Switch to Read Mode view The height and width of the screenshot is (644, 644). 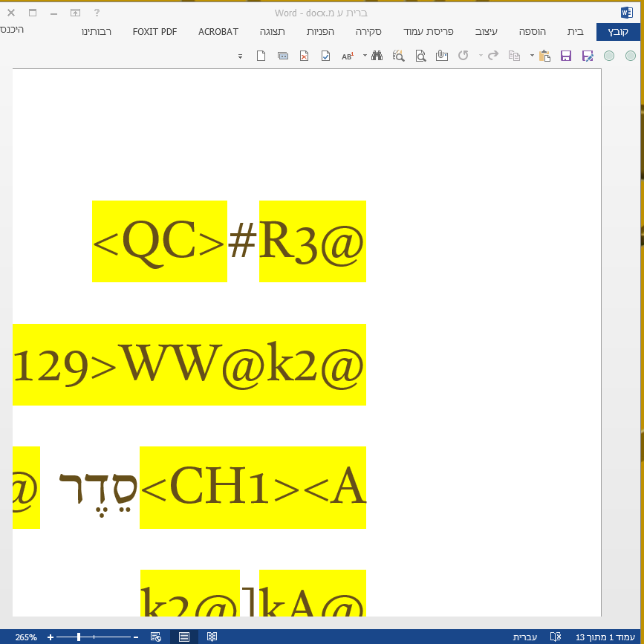pyautogui.click(x=213, y=637)
